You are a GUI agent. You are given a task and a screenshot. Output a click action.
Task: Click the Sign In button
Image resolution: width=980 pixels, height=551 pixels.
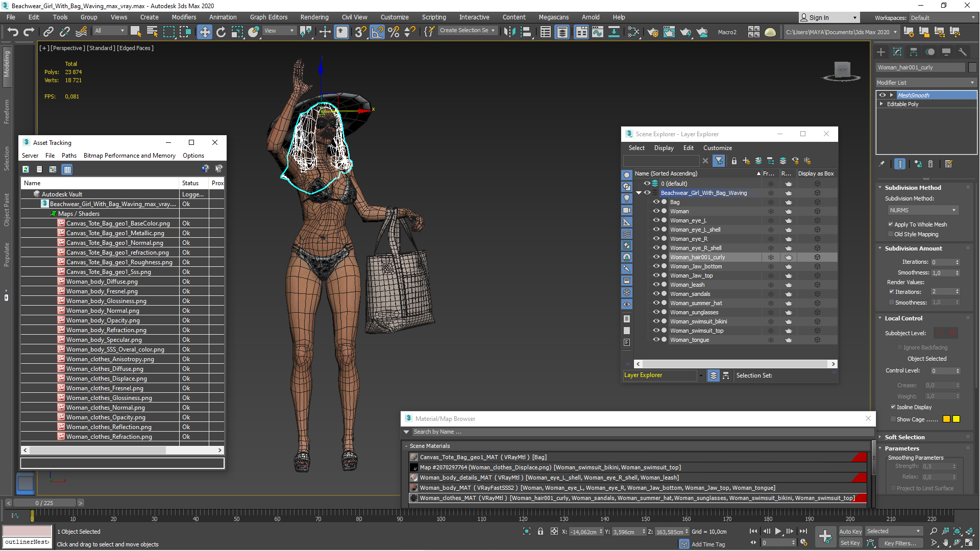[828, 18]
